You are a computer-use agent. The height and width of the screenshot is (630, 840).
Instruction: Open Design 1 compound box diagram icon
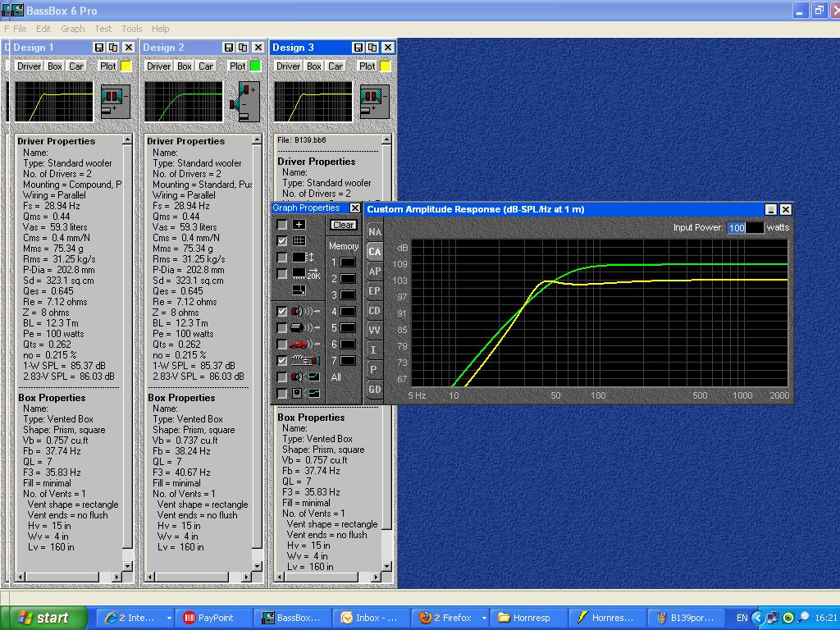click(x=115, y=102)
